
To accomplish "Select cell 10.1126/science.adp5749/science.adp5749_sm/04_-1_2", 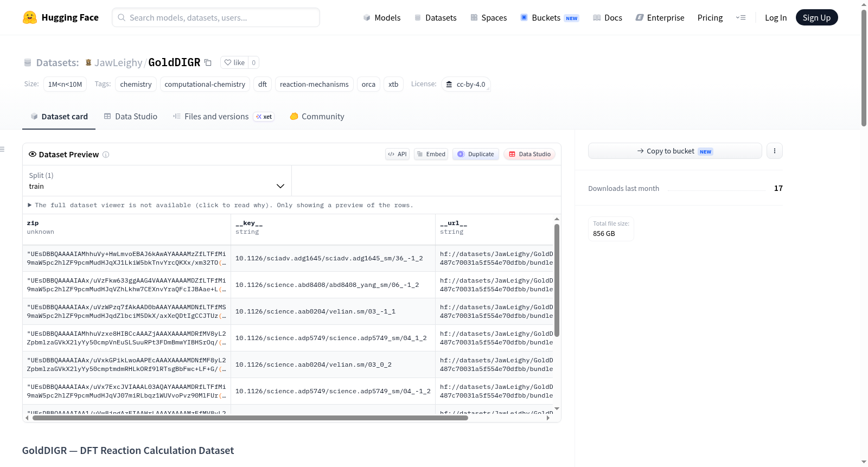I will [333, 391].
